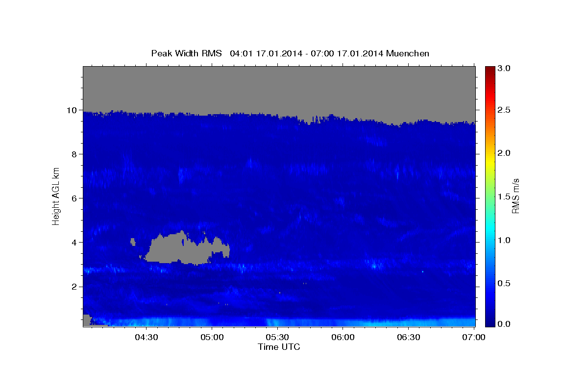Click the 05:30 time tick label
The width and height of the screenshot is (588, 392).
coord(277,337)
